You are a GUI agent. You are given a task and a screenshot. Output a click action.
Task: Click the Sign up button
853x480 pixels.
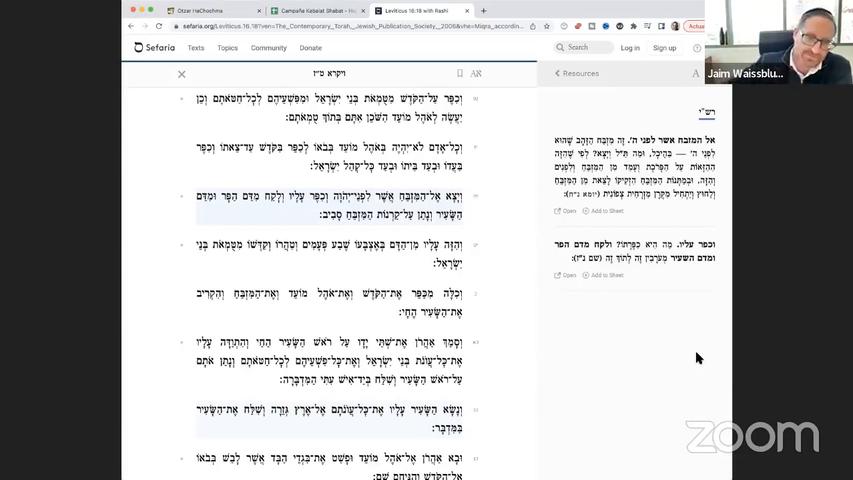664,48
